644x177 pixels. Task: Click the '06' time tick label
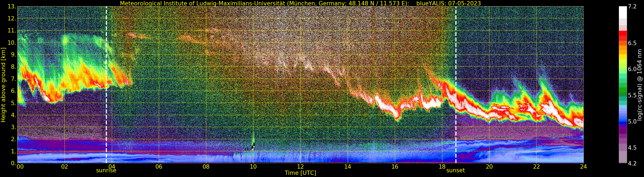point(159,167)
